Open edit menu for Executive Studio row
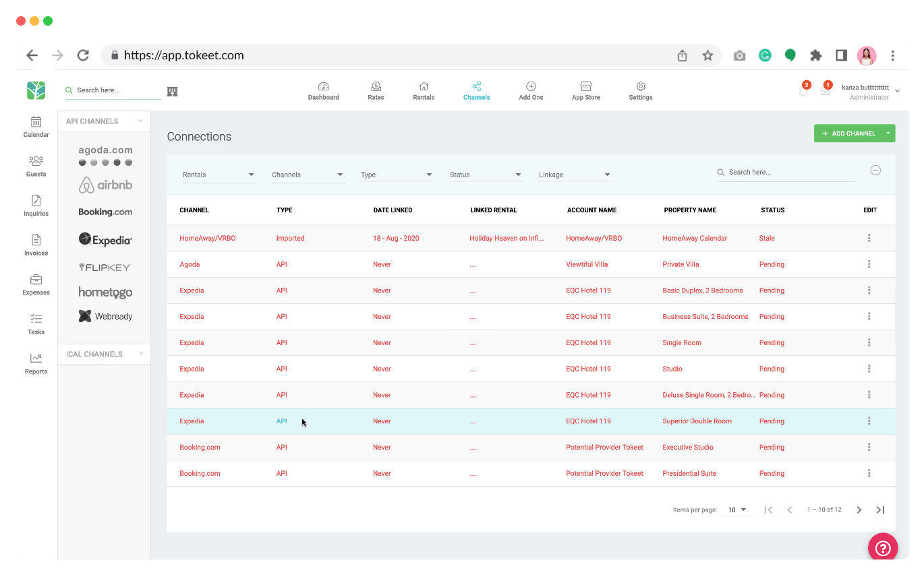The height and width of the screenshot is (577, 924). tap(869, 447)
